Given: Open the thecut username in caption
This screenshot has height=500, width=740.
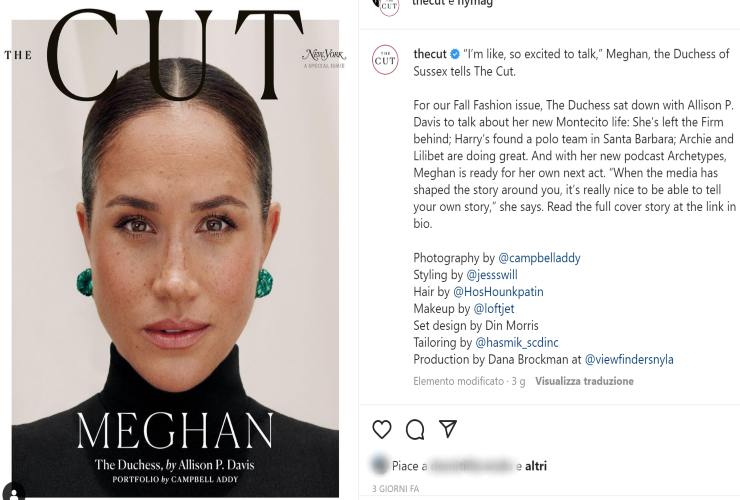Looking at the screenshot, I should 430,54.
